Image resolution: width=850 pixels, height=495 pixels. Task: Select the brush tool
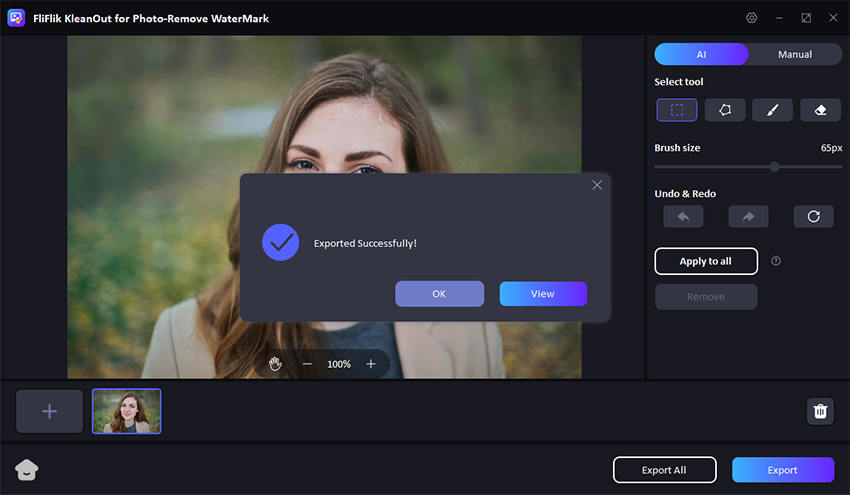click(772, 110)
